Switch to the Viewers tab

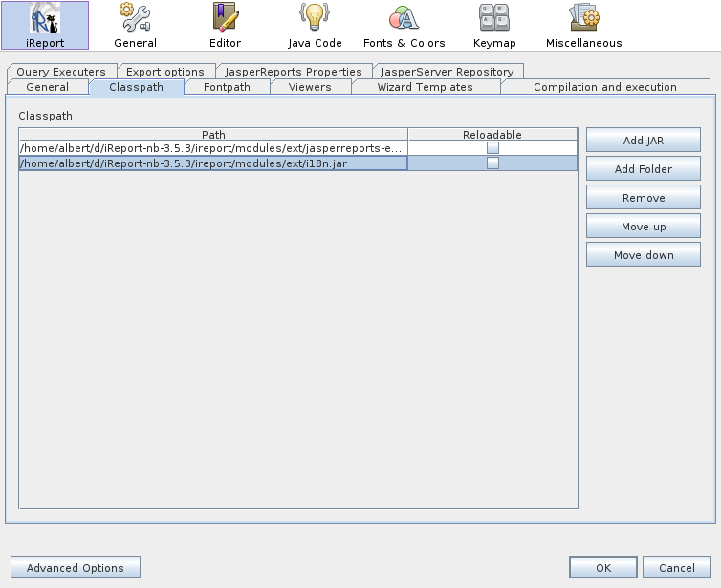[x=310, y=87]
